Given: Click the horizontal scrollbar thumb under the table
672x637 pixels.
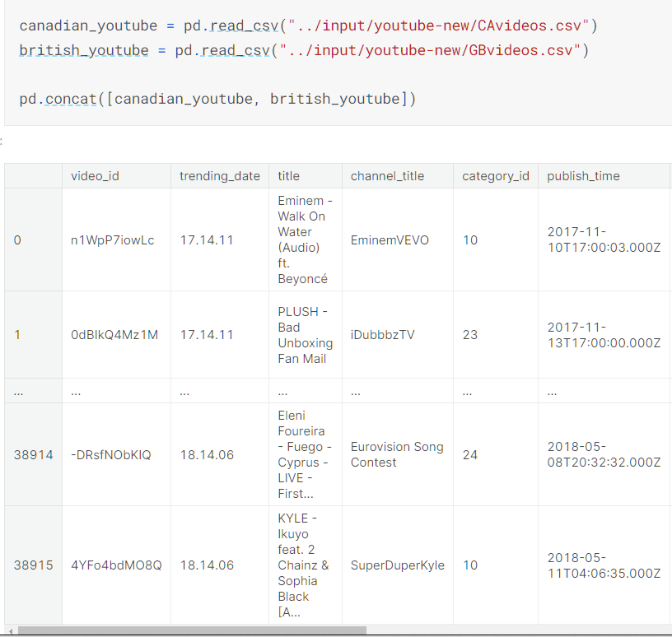Looking at the screenshot, I should pyautogui.click(x=191, y=631).
